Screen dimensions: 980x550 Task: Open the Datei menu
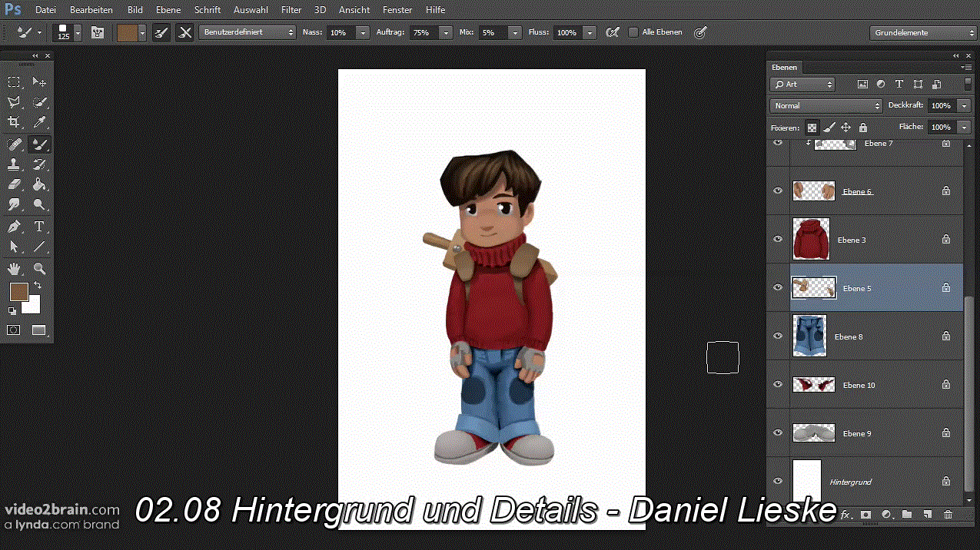45,10
